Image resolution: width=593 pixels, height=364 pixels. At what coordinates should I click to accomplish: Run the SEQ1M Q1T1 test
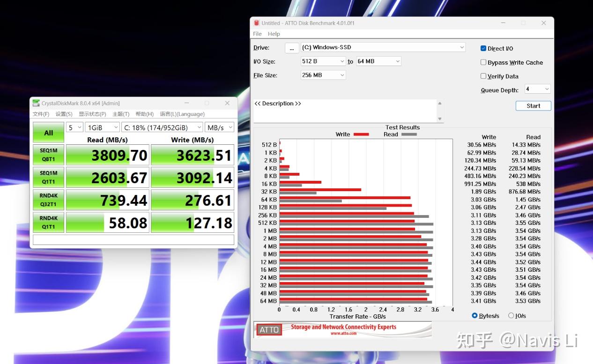(49, 178)
